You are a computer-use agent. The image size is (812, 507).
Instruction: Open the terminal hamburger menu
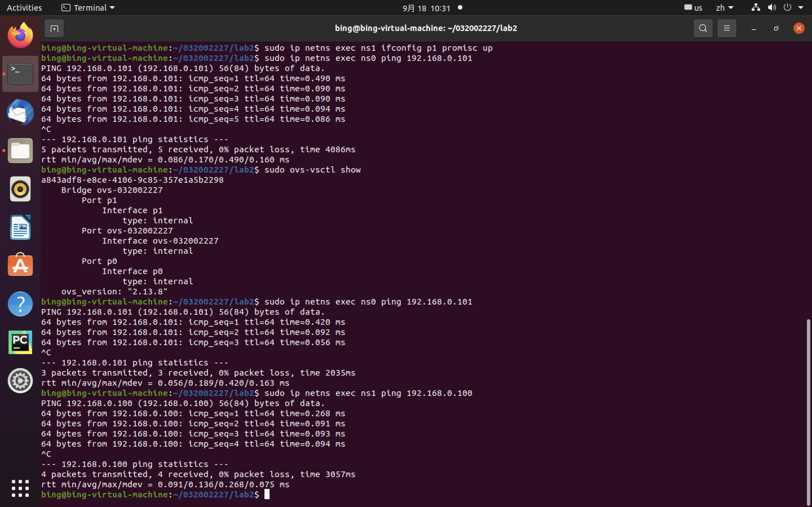coord(727,28)
